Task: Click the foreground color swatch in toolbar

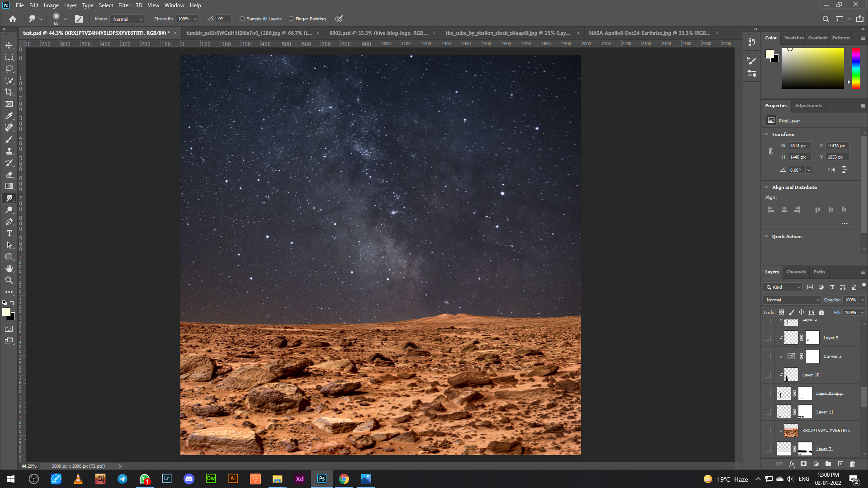Action: pyautogui.click(x=6, y=312)
